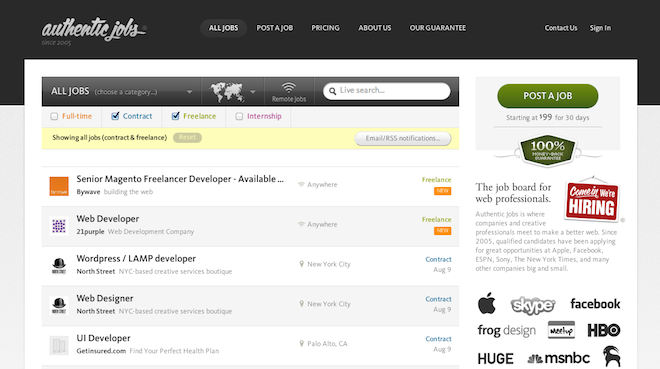Open Wordpress / LAMP developer listing
The height and width of the screenshot is (369, 660).
[136, 259]
